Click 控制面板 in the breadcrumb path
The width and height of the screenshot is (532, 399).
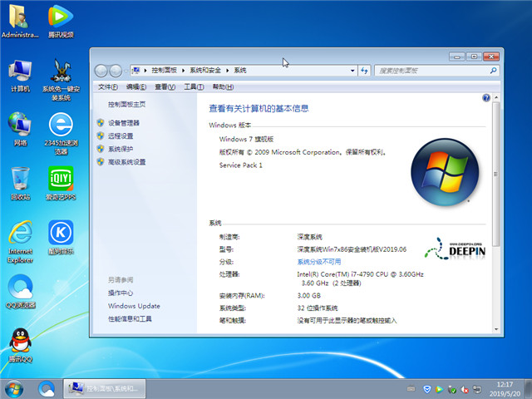[165, 70]
